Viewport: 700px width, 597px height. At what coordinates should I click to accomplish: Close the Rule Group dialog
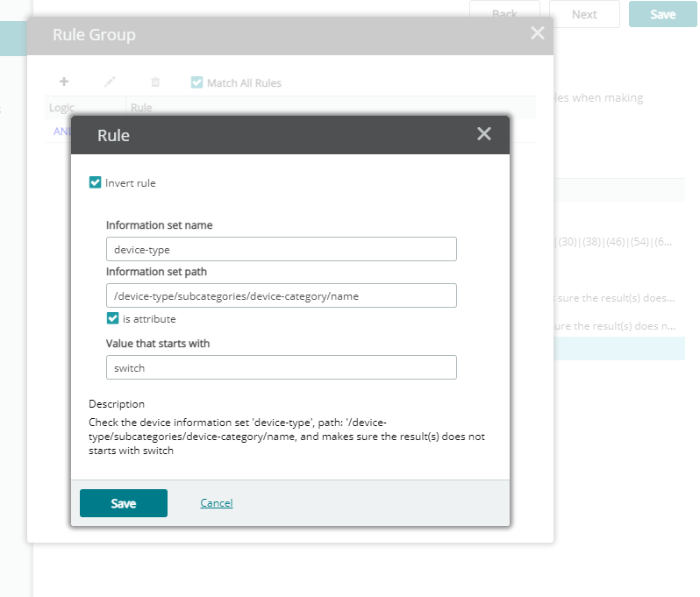(538, 33)
